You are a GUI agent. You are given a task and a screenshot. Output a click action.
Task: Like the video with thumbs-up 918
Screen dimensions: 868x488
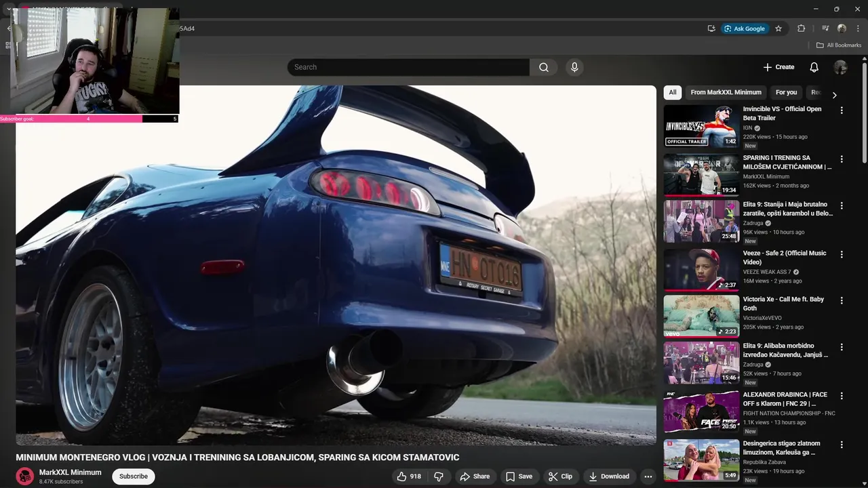coord(409,476)
